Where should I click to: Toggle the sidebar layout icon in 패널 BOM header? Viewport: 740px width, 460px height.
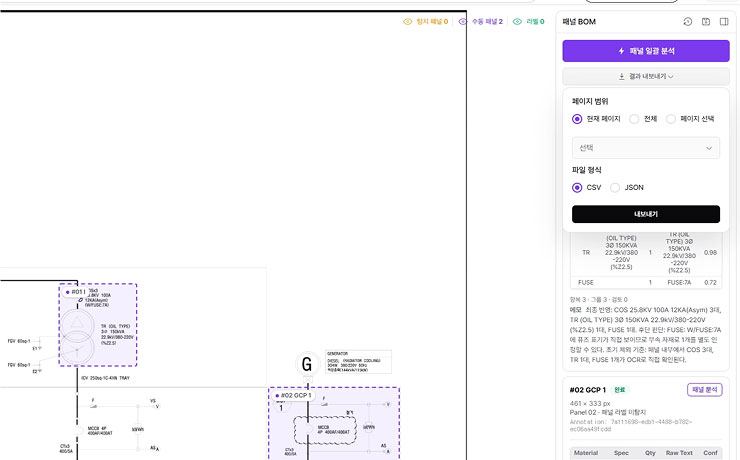click(724, 22)
